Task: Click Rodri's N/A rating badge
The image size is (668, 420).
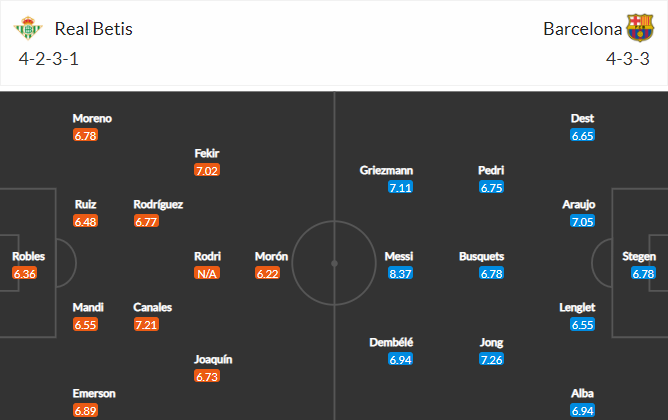Action: pos(207,273)
